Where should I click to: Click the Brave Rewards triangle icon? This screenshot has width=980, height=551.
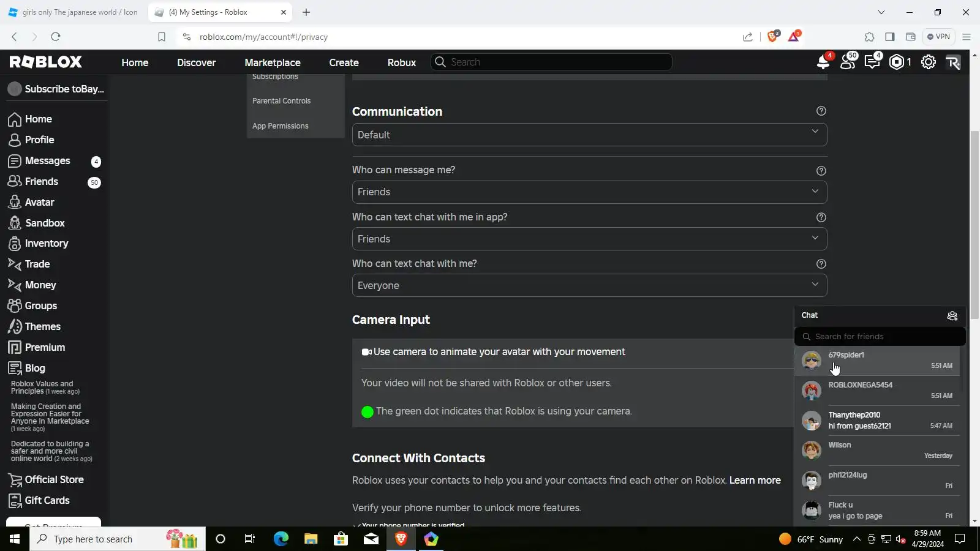794,37
